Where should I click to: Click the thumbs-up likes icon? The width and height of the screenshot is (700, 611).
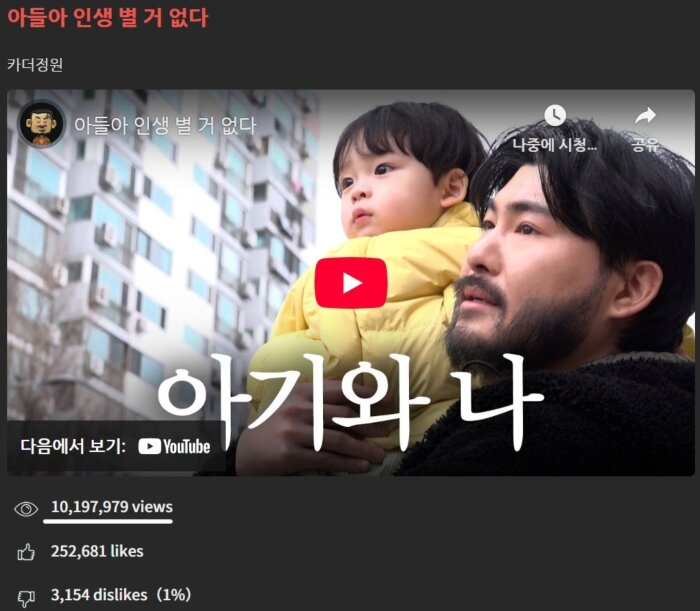click(x=26, y=552)
